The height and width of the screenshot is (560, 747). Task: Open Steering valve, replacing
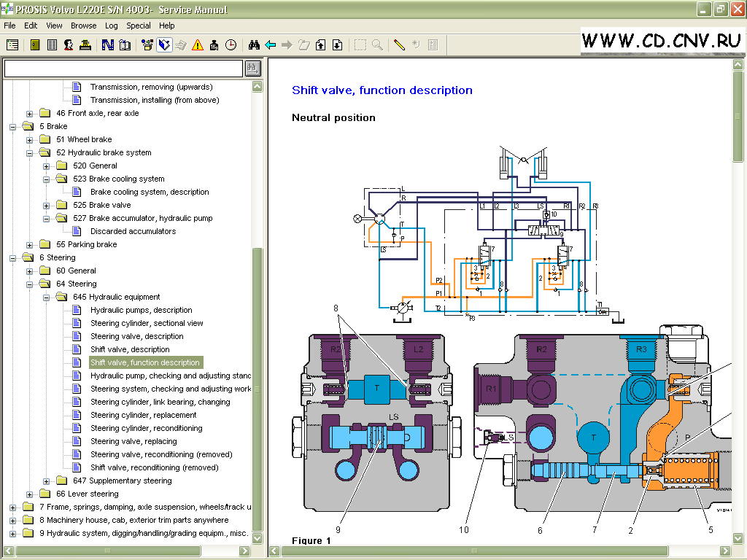coord(133,441)
